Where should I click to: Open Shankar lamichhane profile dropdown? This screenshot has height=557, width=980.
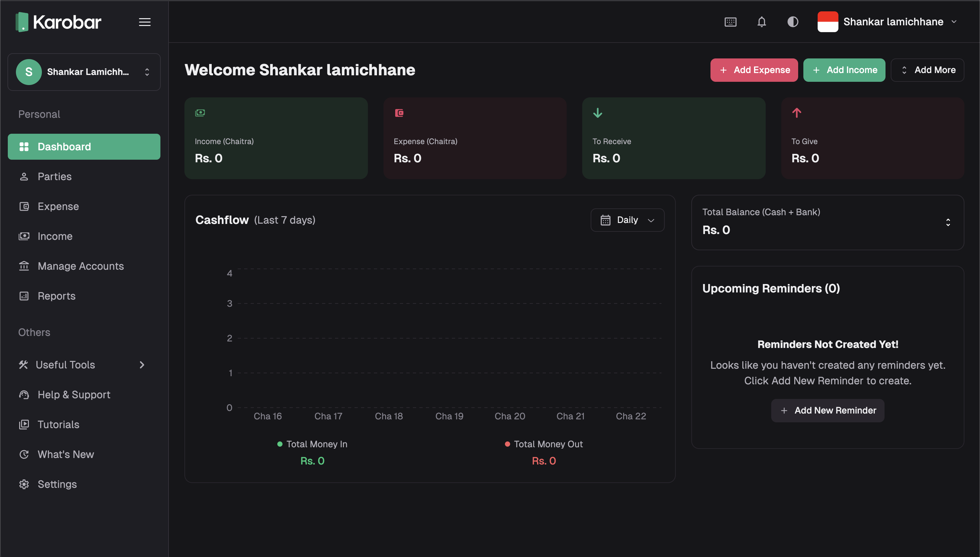888,22
